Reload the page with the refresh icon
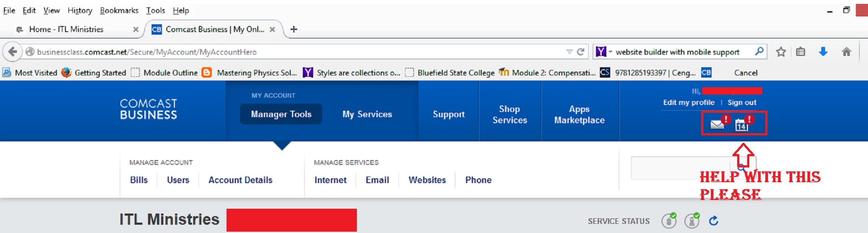This screenshot has width=868, height=233. click(581, 52)
